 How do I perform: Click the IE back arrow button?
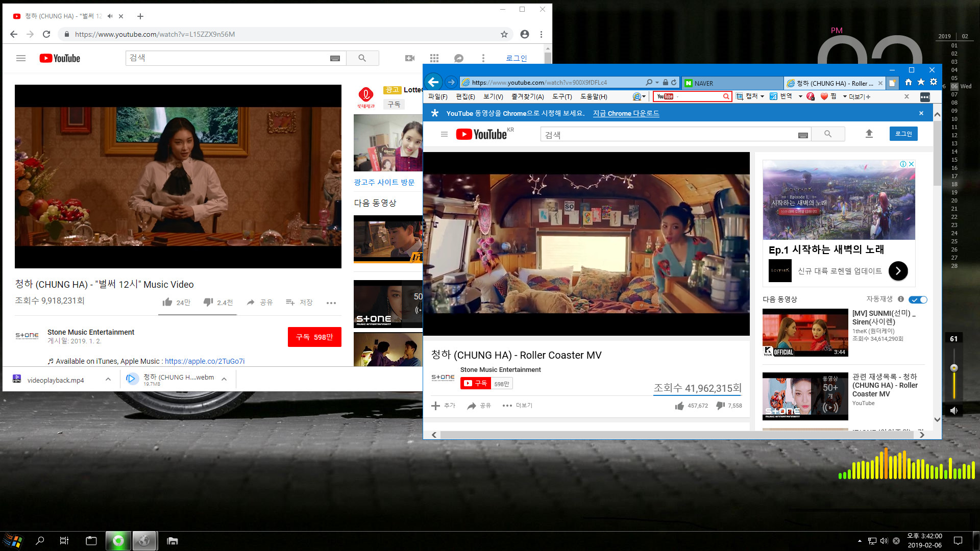(433, 82)
